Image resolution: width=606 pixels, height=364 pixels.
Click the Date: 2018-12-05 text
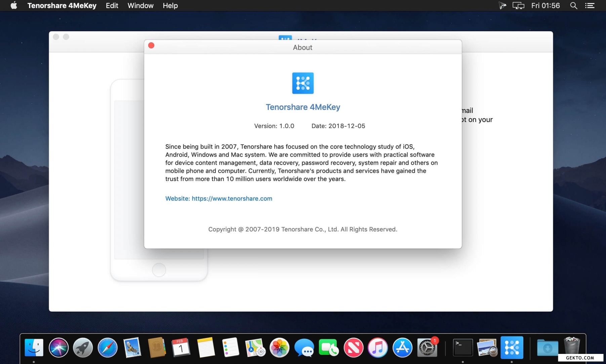(x=338, y=126)
